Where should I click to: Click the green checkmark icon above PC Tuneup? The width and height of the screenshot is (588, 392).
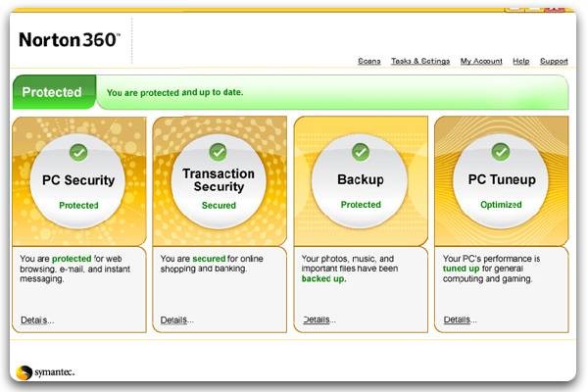pos(500,152)
